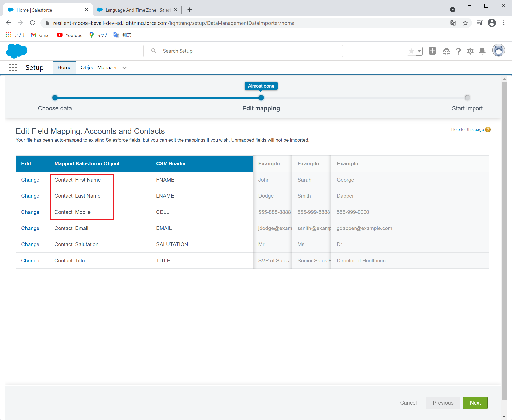
Task: Open the App Launcher grid icon
Action: coord(13,67)
